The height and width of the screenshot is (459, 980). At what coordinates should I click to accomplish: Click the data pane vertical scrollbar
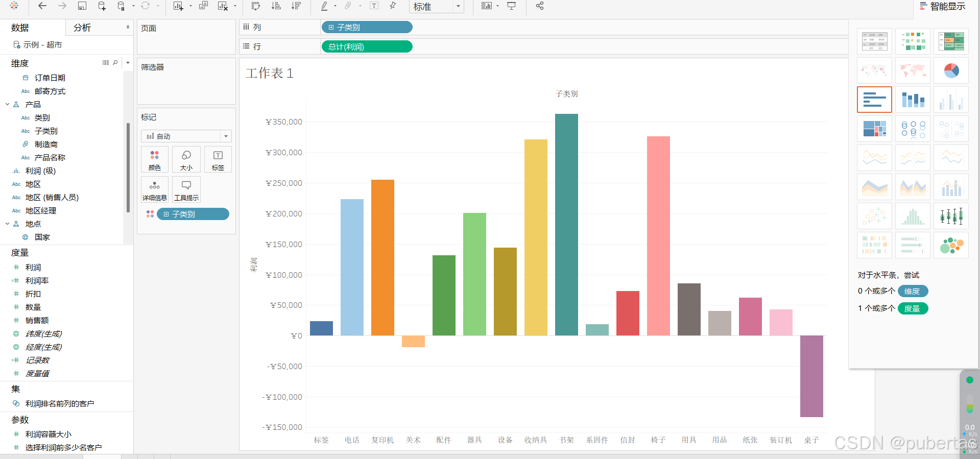128,167
